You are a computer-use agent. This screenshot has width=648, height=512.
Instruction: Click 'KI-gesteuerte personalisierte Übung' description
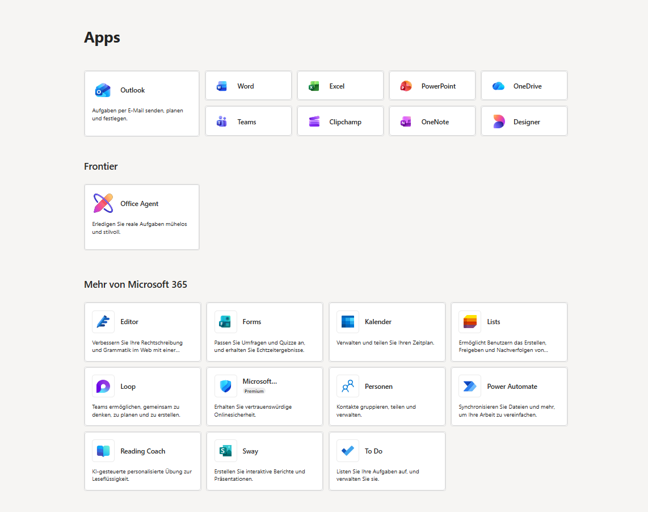pyautogui.click(x=142, y=475)
